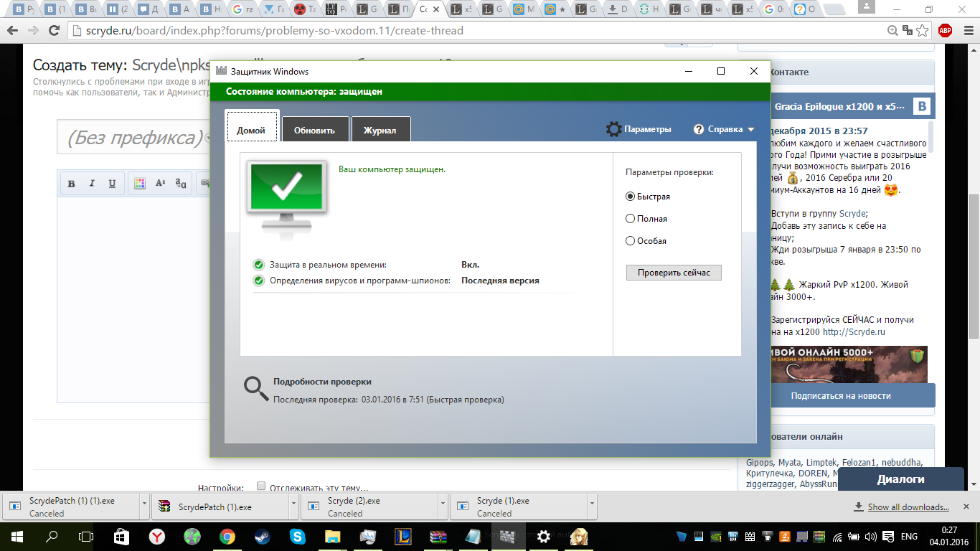Switch to the Обновить tab
The image size is (980, 551).
[x=314, y=130]
